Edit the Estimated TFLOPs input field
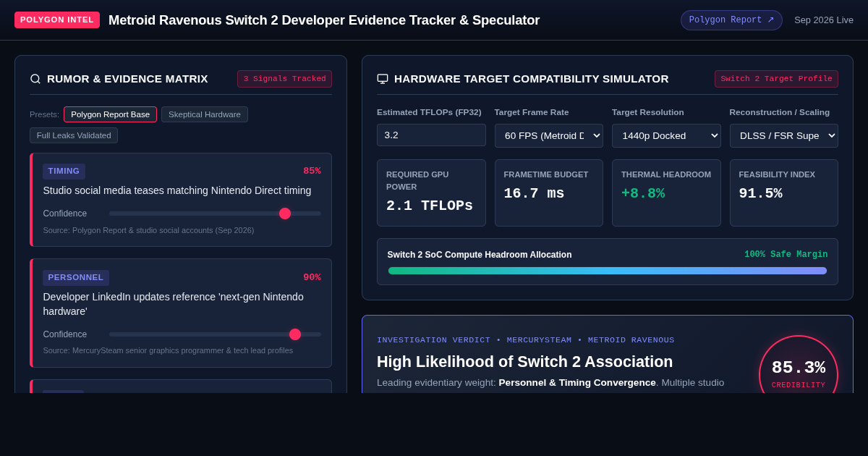Screen dimensions: 868x456 pyautogui.click(x=431, y=135)
